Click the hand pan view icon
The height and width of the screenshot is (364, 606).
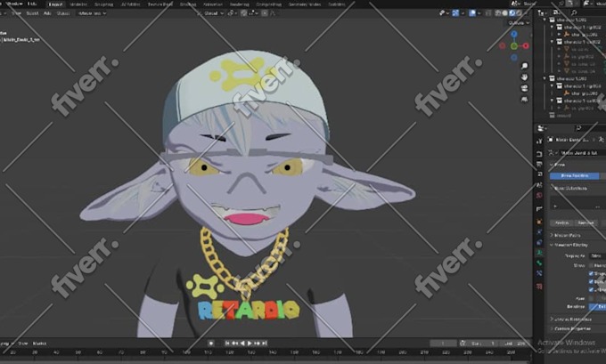[x=524, y=77]
